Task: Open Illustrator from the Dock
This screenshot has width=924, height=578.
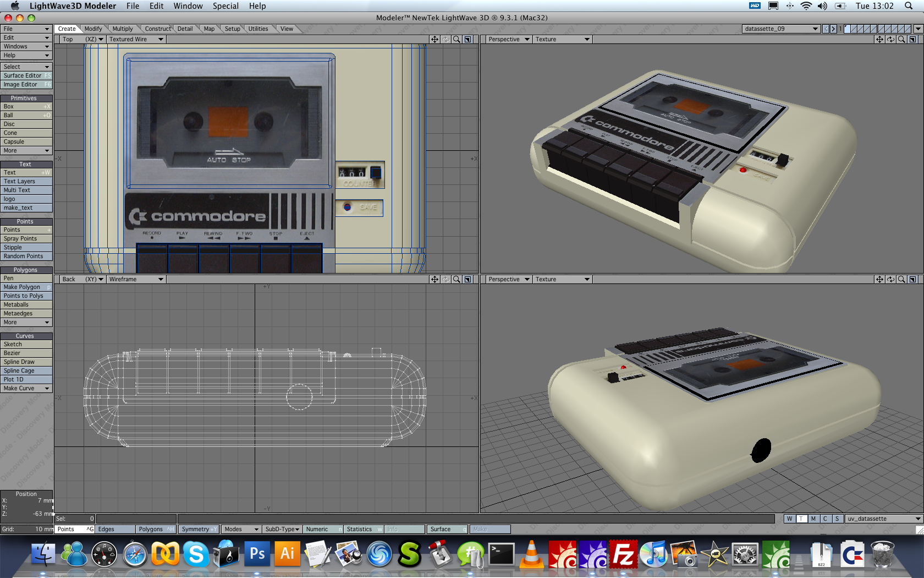Action: click(287, 554)
